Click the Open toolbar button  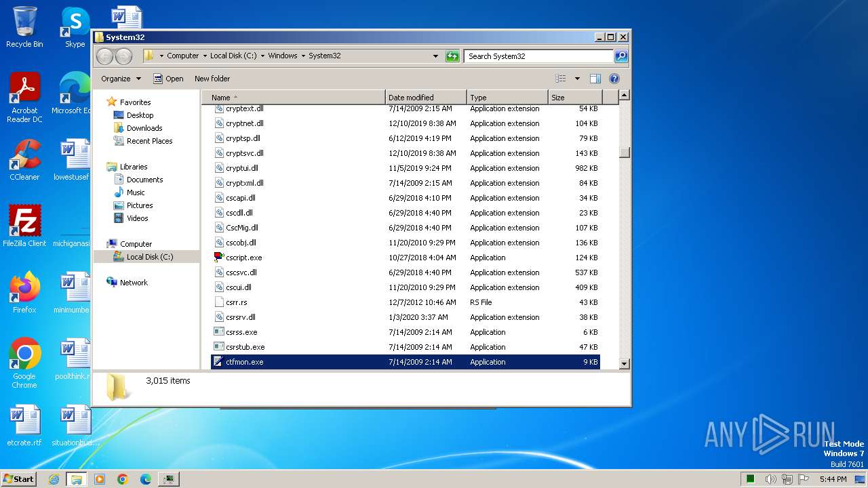[168, 79]
